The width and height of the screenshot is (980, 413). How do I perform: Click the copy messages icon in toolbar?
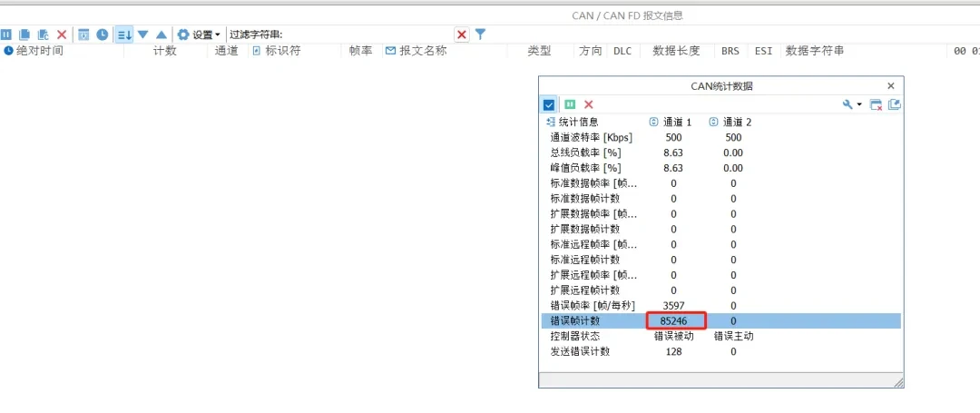[24, 35]
